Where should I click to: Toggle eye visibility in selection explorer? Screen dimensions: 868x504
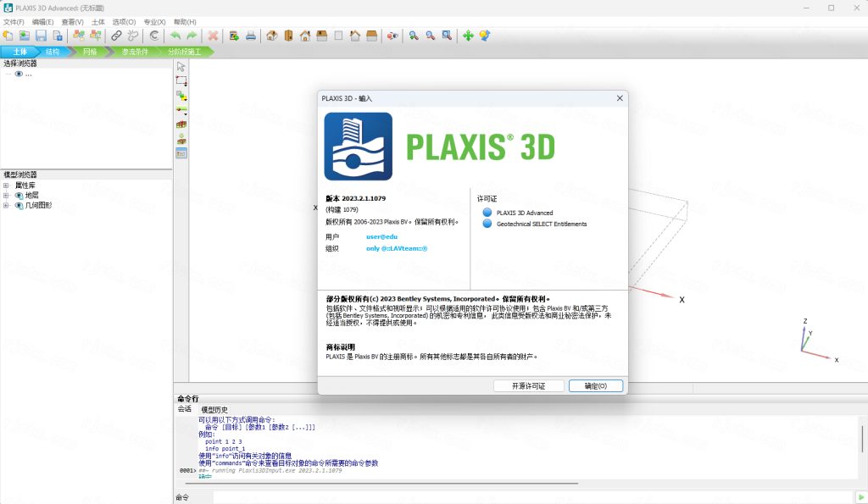[x=19, y=74]
